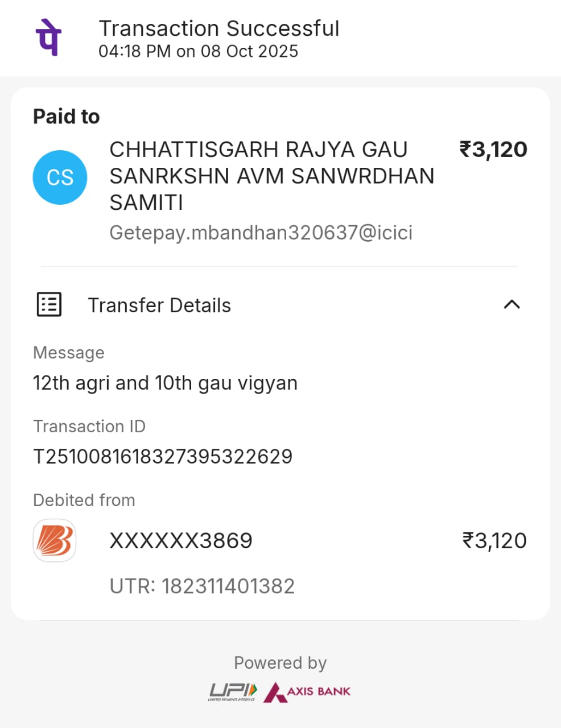Tap the Transaction ID number
Image resolution: width=561 pixels, height=728 pixels.
[x=163, y=456]
